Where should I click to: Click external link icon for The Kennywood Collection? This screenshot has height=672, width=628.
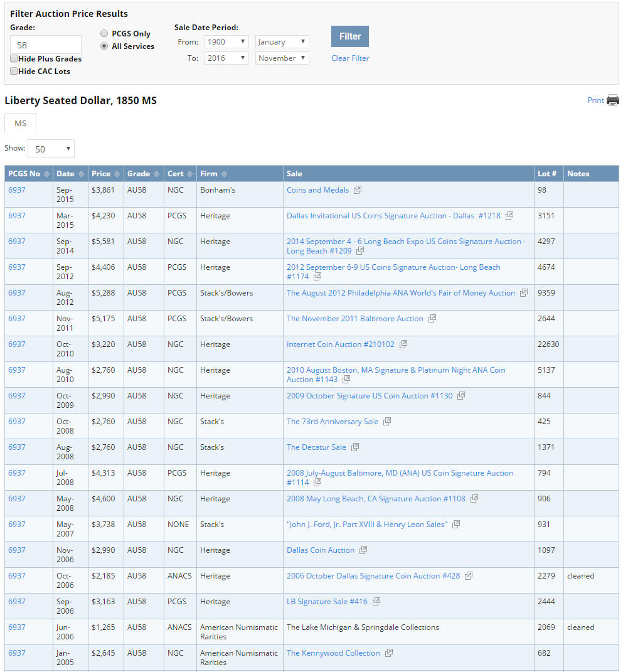[388, 653]
